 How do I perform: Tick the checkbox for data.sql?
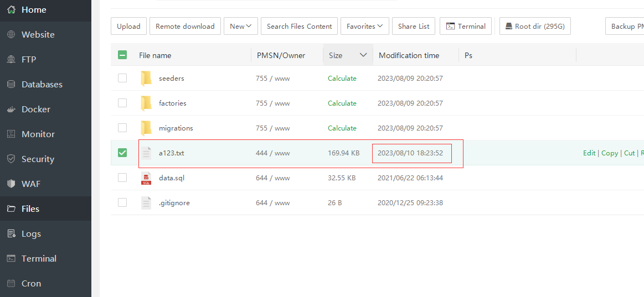(x=122, y=178)
